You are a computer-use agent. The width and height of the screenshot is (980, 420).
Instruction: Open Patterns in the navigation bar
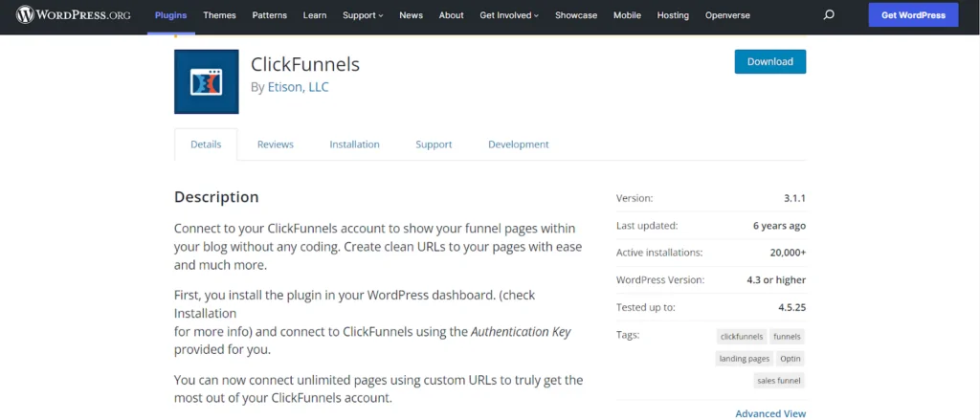269,15
